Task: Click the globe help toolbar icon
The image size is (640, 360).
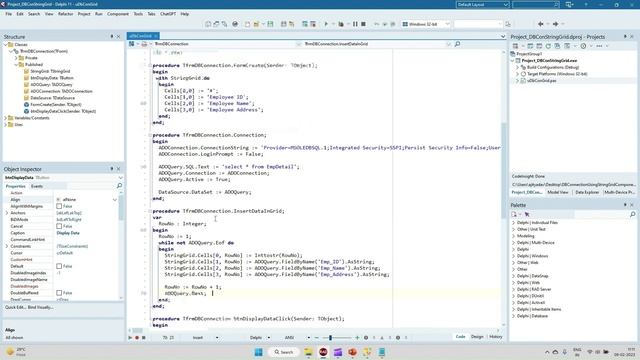Action: [x=235, y=24]
